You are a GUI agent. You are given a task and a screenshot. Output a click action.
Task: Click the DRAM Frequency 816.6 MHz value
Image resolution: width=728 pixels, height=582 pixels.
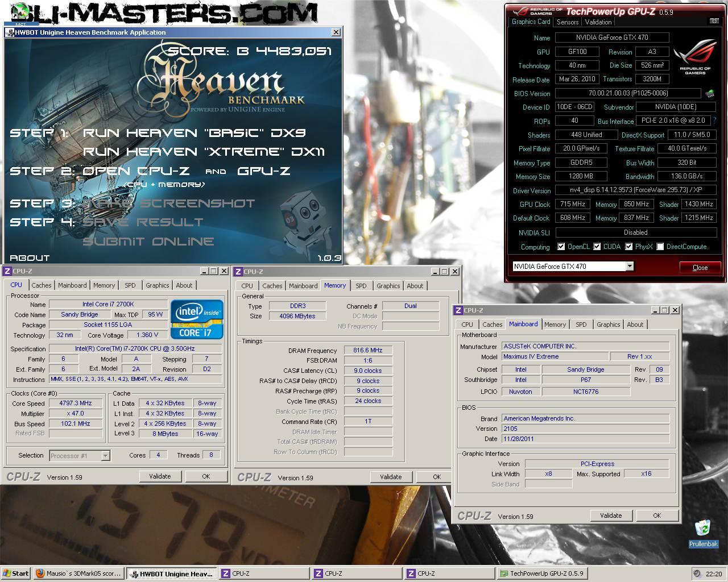pos(368,351)
